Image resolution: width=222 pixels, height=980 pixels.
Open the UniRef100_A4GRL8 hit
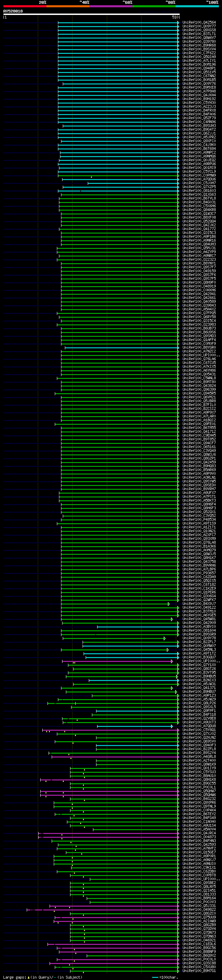(199, 757)
